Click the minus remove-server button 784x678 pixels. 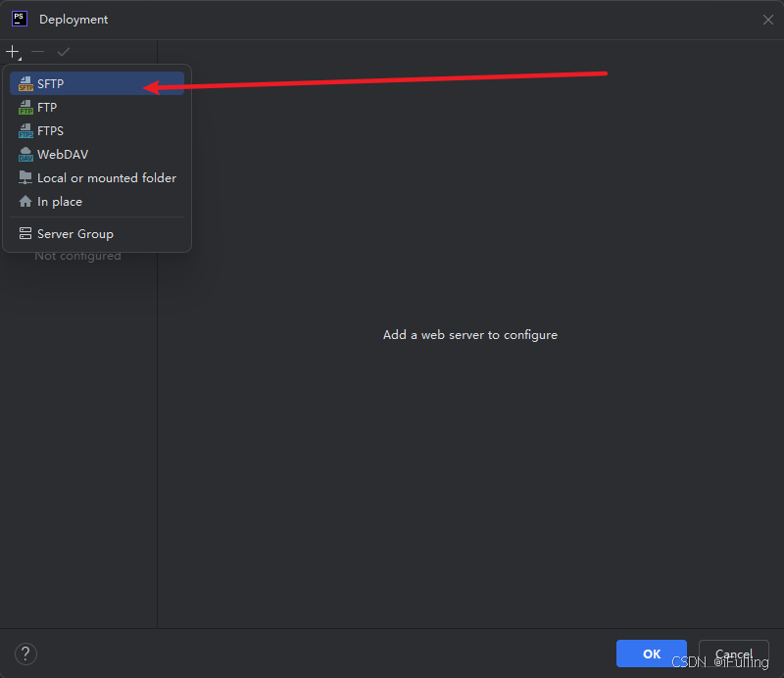click(x=38, y=52)
